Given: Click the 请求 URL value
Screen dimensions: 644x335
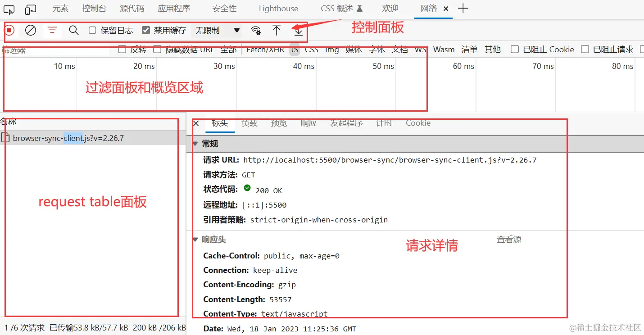Looking at the screenshot, I should coord(390,160).
